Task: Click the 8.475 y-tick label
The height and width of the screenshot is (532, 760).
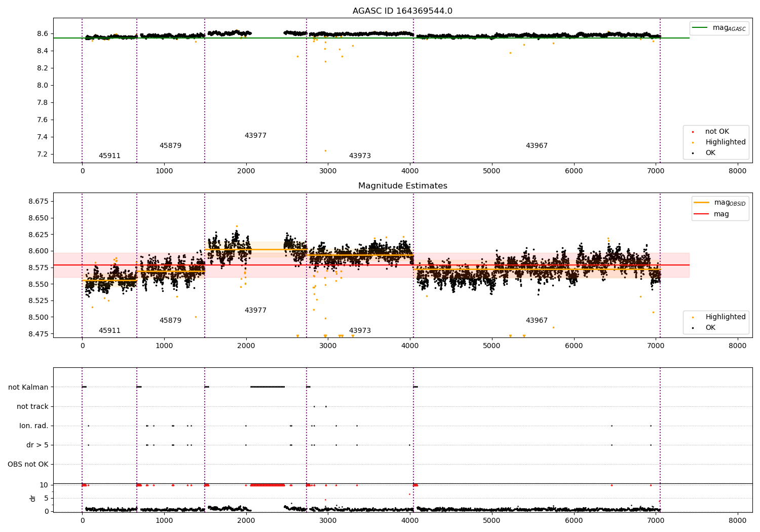Action: click(39, 334)
